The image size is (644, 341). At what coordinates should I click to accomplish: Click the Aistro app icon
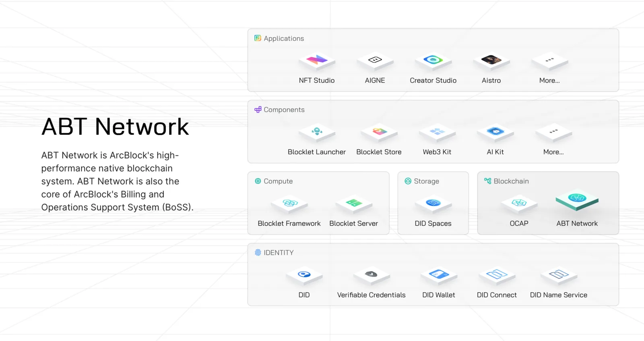491,61
